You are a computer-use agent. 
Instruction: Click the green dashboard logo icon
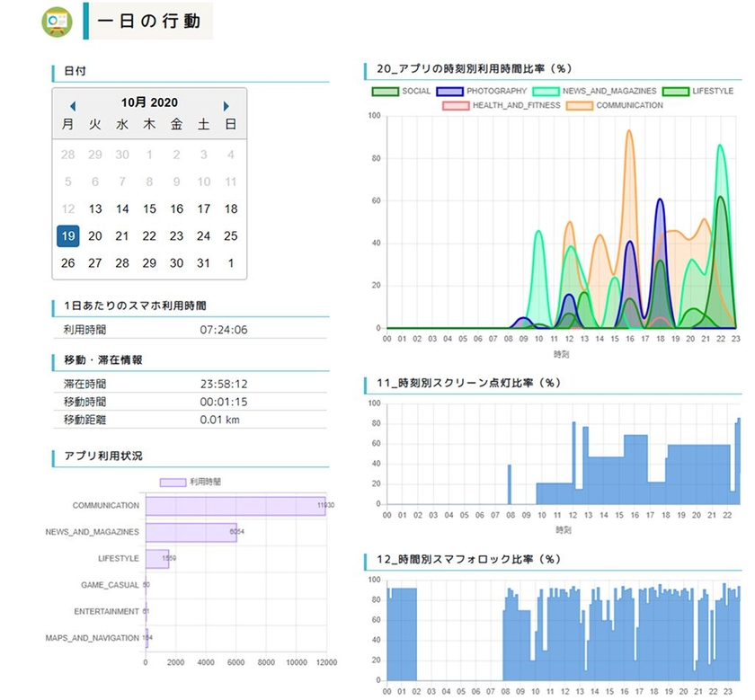(57, 22)
